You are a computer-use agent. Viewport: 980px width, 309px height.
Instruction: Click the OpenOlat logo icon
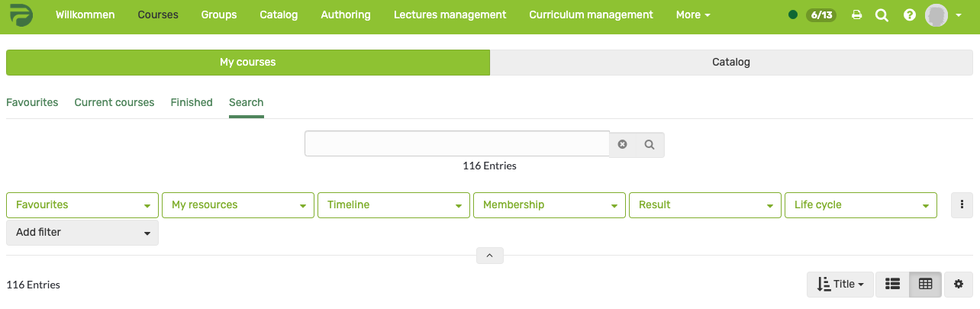[21, 15]
